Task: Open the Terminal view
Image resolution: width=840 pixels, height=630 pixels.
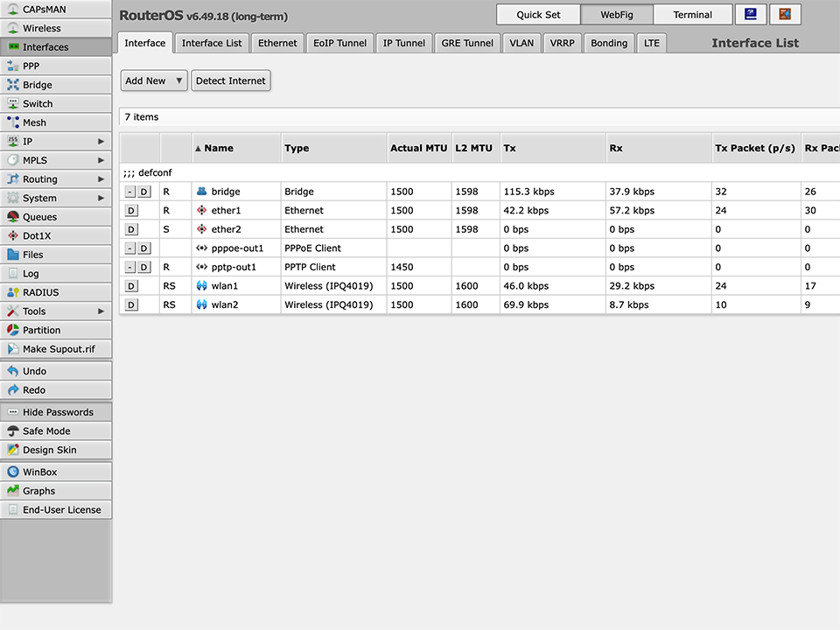Action: click(x=694, y=14)
